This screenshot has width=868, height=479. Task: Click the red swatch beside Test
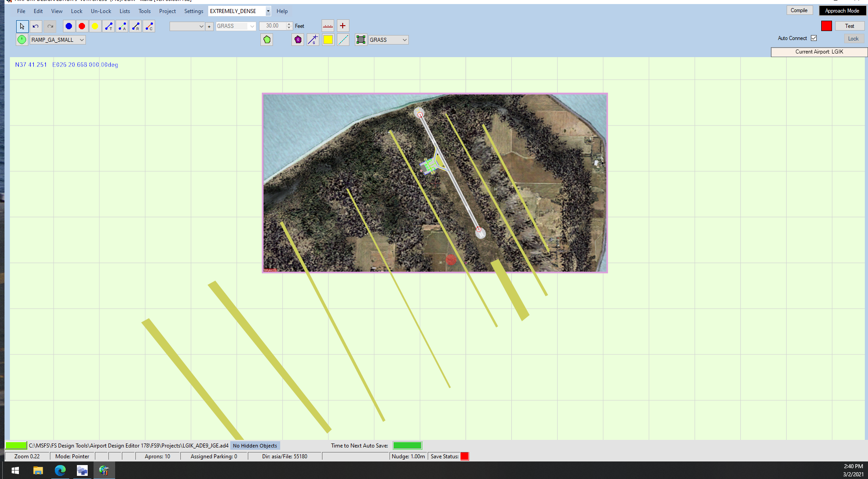tap(826, 26)
